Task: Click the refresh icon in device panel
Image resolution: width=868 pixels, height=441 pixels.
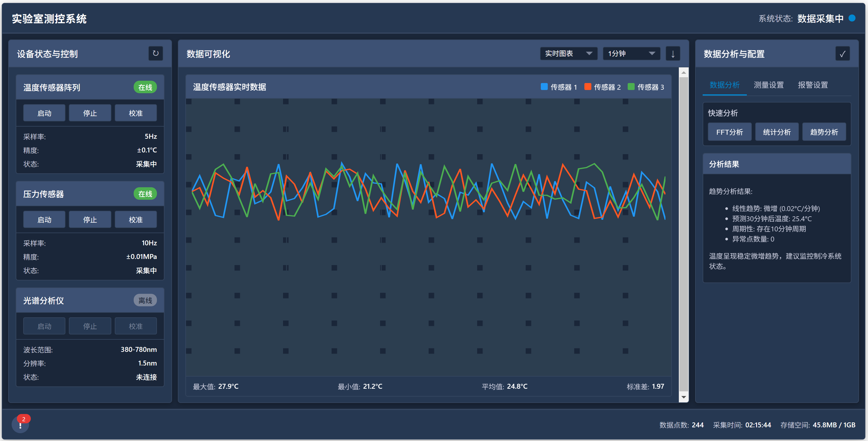Action: click(x=155, y=53)
